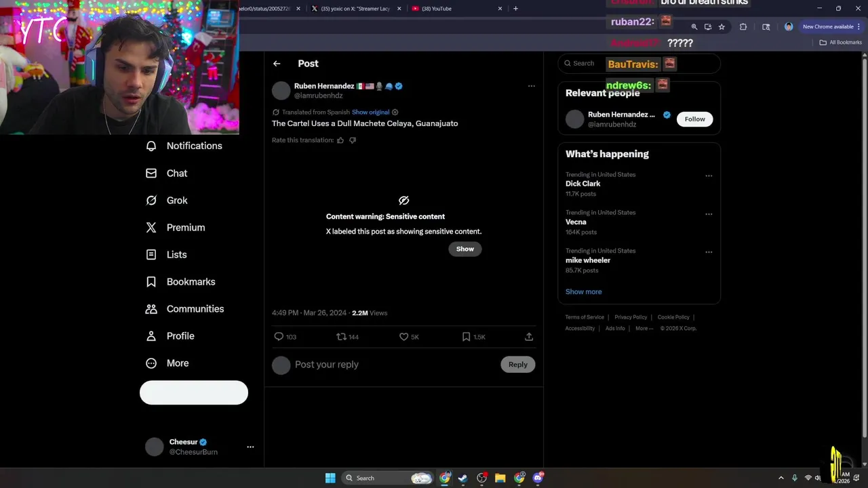Open File Explorer from the taskbar

500,478
